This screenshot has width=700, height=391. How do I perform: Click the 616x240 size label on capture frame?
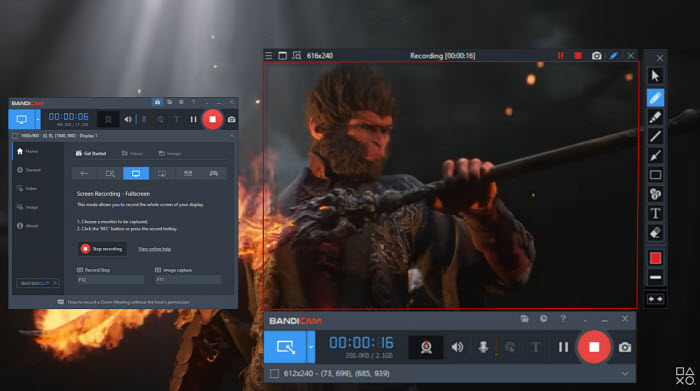[x=320, y=56]
